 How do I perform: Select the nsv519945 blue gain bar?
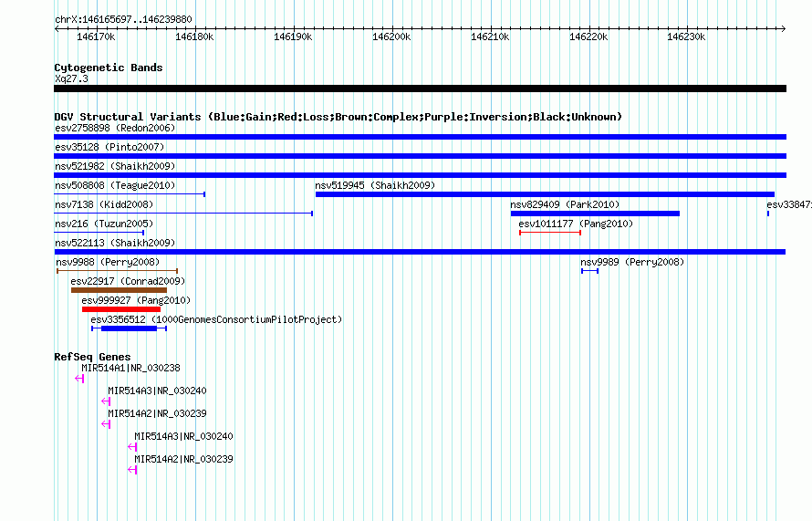click(545, 194)
